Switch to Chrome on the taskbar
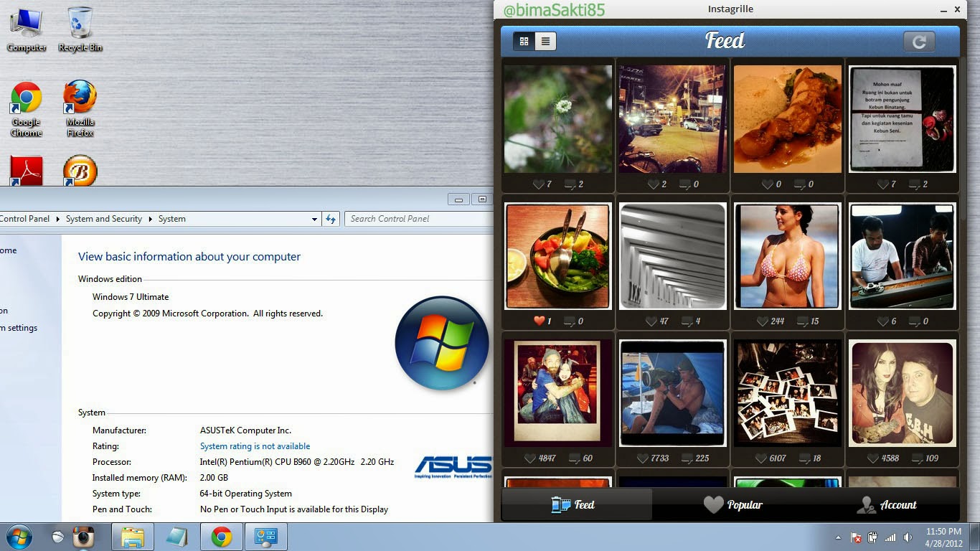 pos(221,537)
